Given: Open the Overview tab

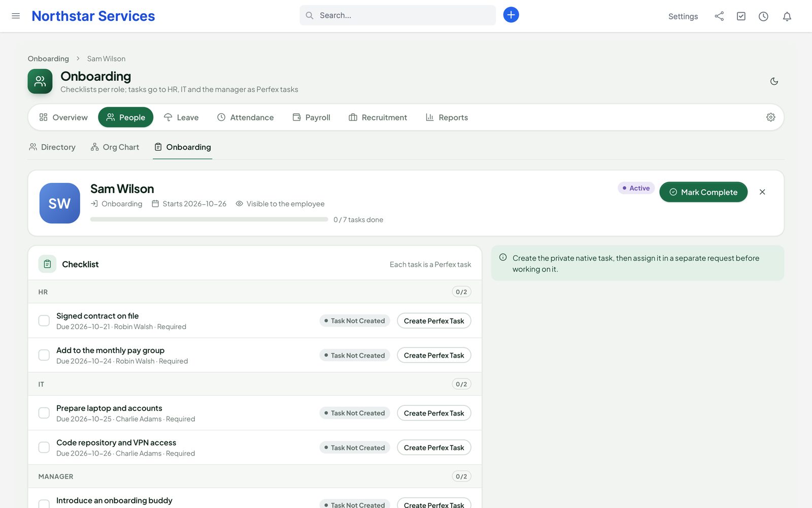Looking at the screenshot, I should point(63,117).
